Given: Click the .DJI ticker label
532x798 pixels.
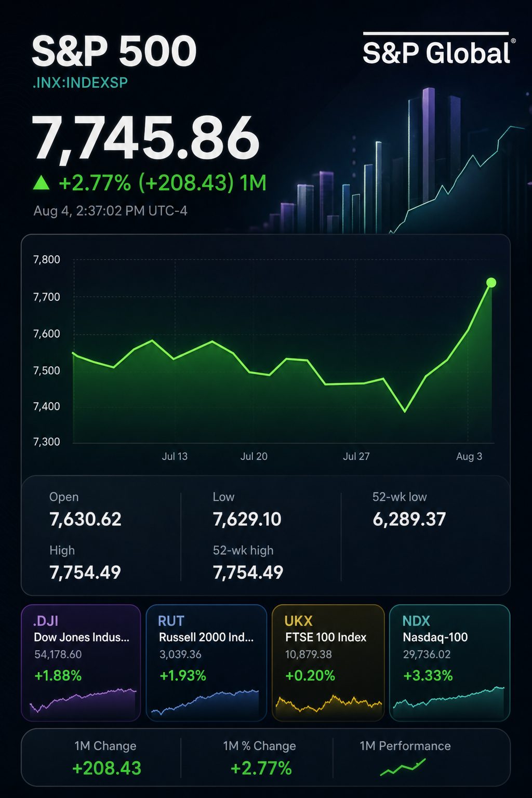Looking at the screenshot, I should tap(46, 621).
